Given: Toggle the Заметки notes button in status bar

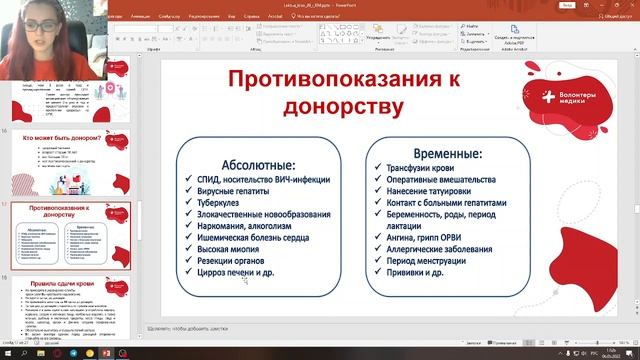Looking at the screenshot, I should point(471,343).
